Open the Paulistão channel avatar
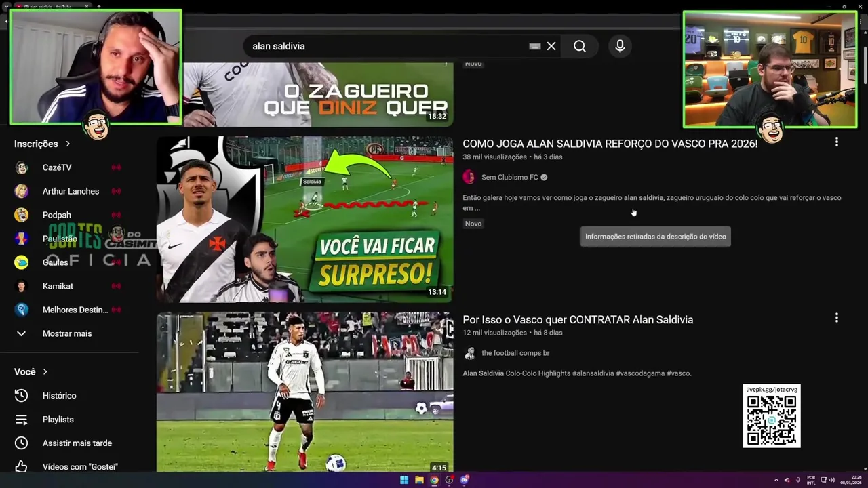 click(22, 239)
